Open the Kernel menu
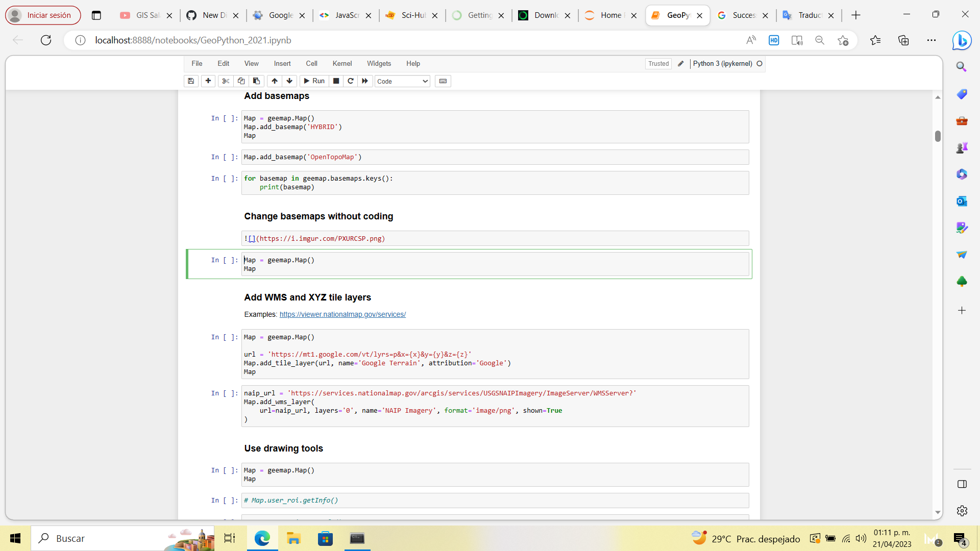This screenshot has width=980, height=551. click(x=342, y=63)
